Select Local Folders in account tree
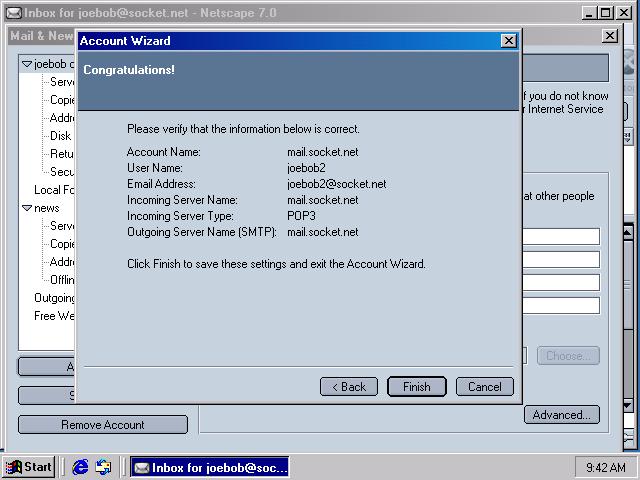 click(x=54, y=190)
